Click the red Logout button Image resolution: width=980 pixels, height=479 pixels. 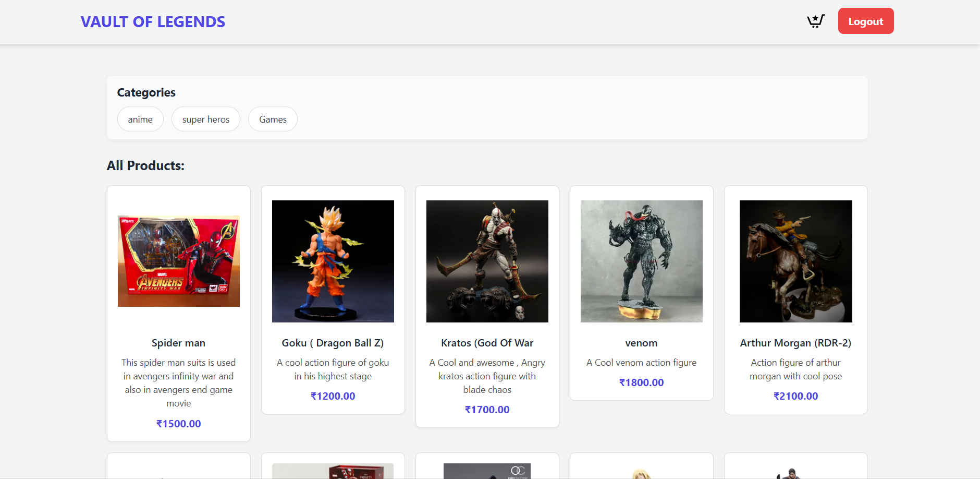click(865, 21)
